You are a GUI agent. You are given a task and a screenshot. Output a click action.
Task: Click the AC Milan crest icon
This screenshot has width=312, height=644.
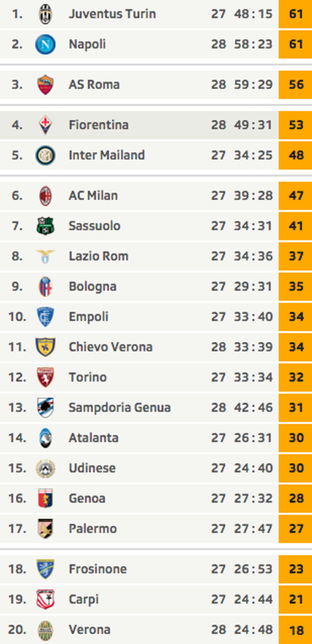[x=45, y=196]
